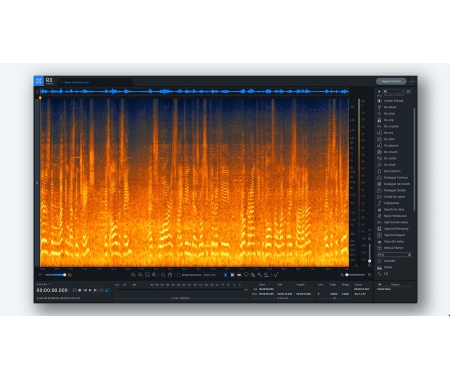Open the Mouth De-click module icon
Viewport: 450px width, 380px height.
click(379, 210)
